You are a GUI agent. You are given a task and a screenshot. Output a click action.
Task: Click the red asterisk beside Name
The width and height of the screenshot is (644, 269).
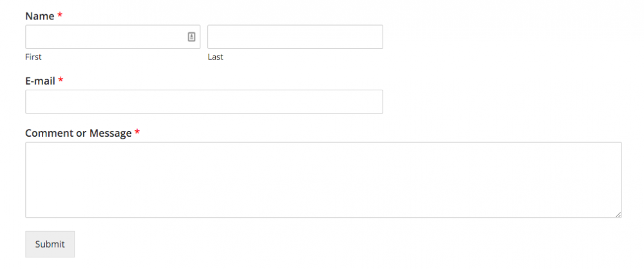[60, 15]
